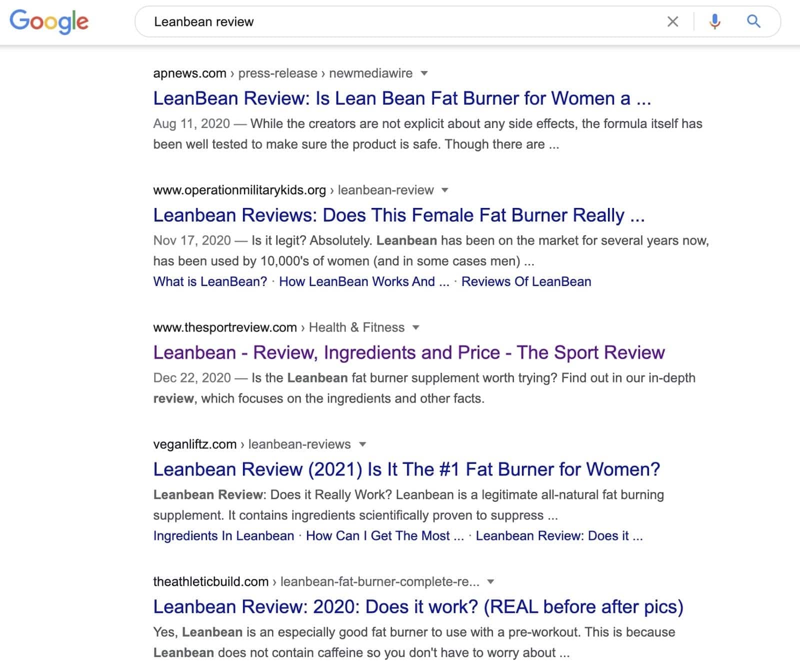Expand the veganliftz.com result options arrow
The width and height of the screenshot is (800, 672).
tap(363, 444)
